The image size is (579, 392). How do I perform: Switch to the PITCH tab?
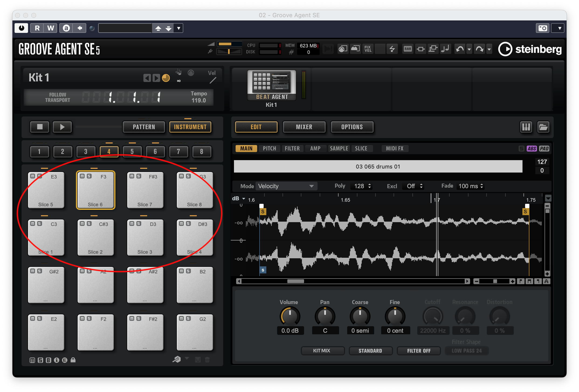click(269, 149)
